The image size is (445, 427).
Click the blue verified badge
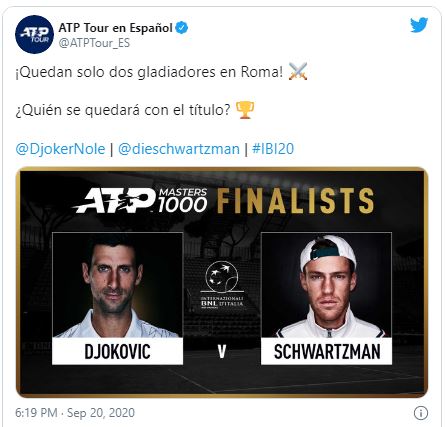pyautogui.click(x=182, y=28)
